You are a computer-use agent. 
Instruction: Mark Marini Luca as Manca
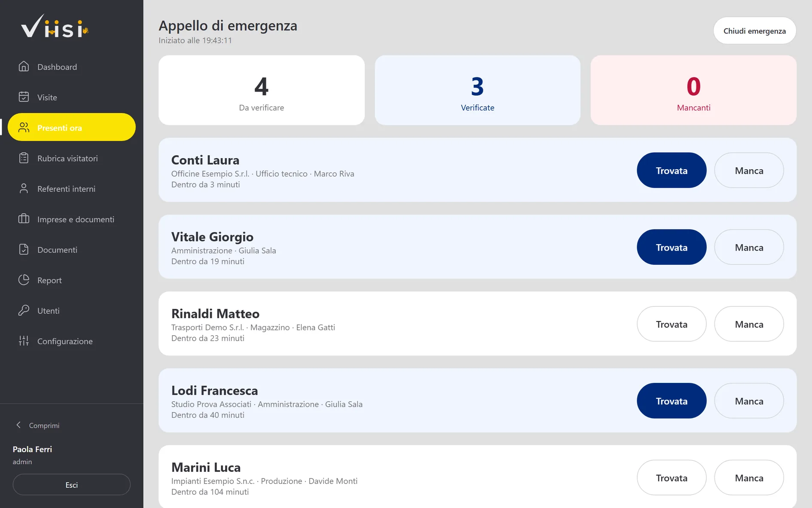pos(749,478)
